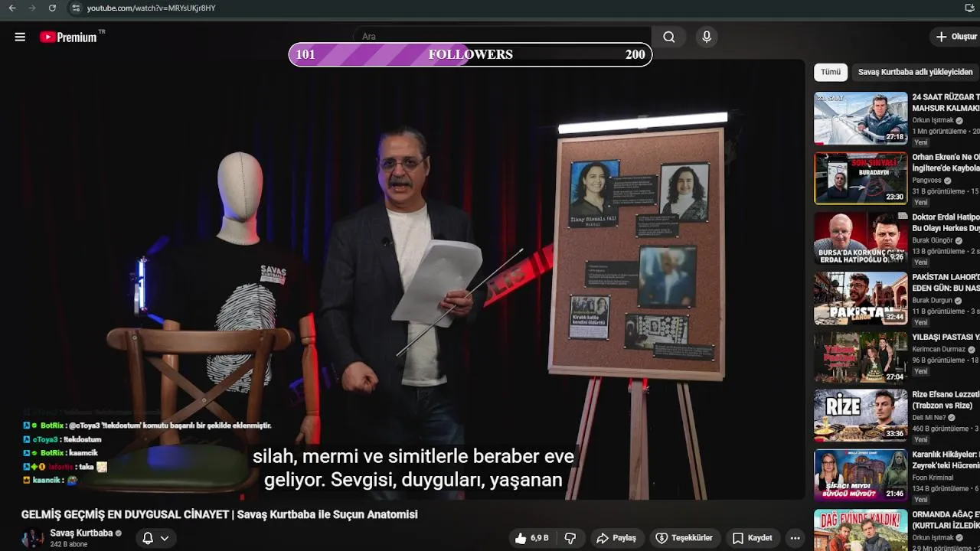Open Savaş Kurtbaba channel name link
Image resolution: width=980 pixels, height=551 pixels.
[81, 533]
